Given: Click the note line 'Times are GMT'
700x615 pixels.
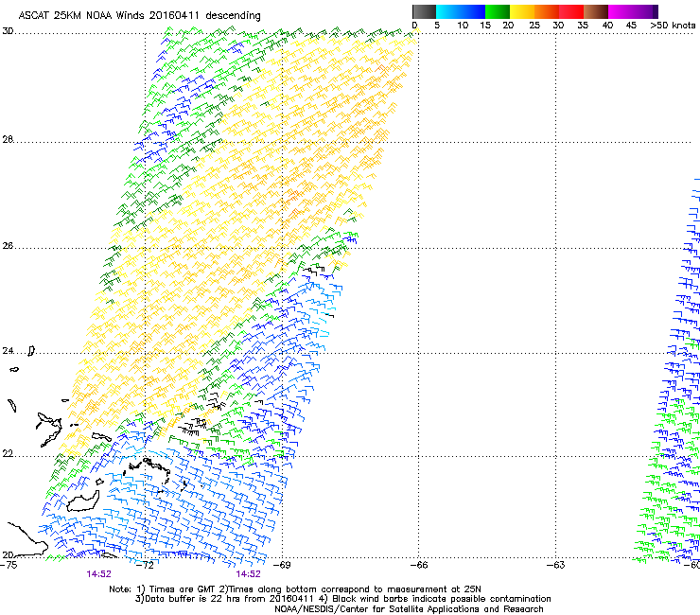Looking at the screenshot, I should click(184, 589).
